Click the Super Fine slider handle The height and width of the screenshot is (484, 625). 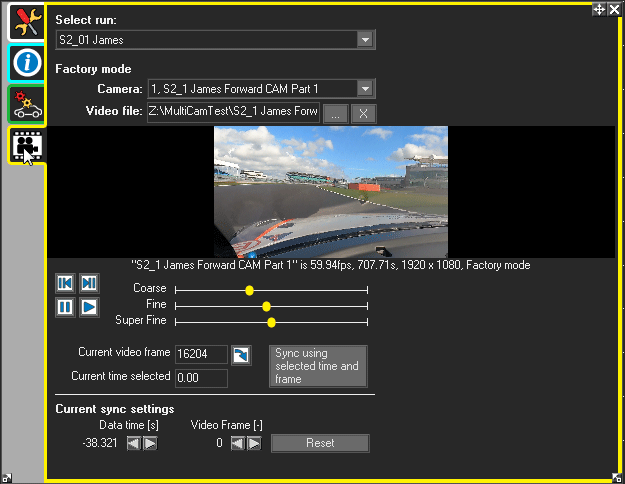coord(271,322)
